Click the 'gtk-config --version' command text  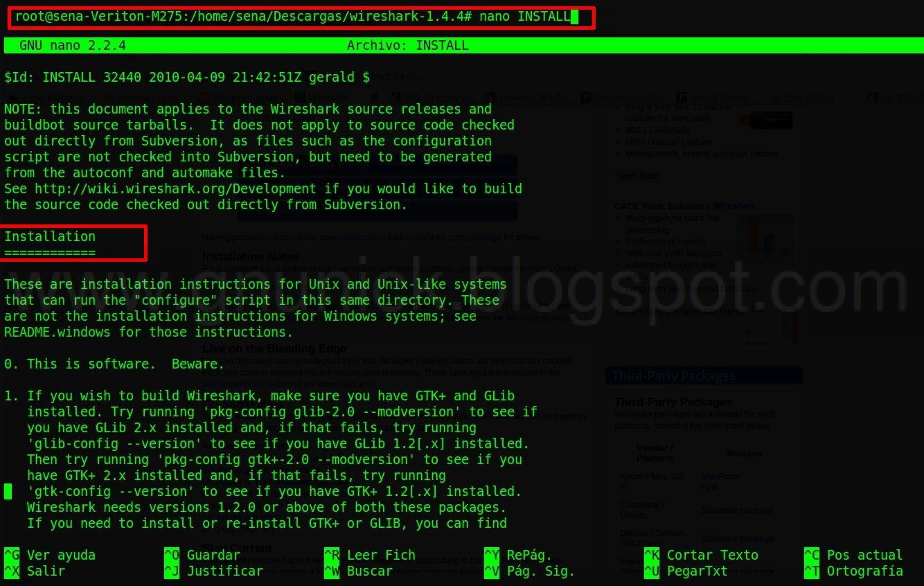[x=111, y=491]
